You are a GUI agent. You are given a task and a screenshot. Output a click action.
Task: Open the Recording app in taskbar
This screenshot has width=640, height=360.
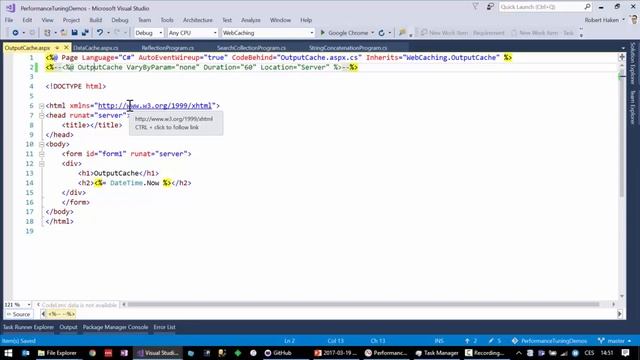pyautogui.click(x=485, y=353)
